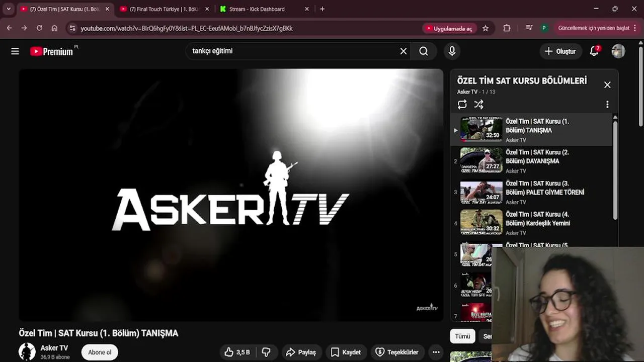This screenshot has height=362, width=644.
Task: Open Asker TV link in playlist header
Action: click(x=467, y=92)
